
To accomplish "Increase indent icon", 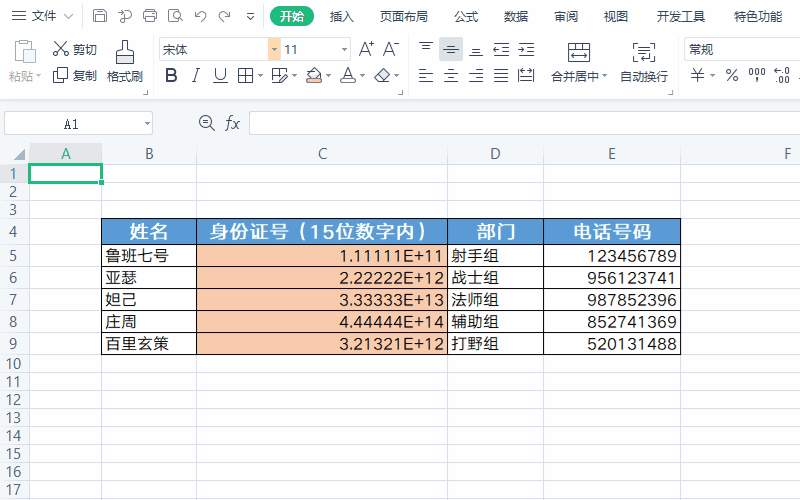I will click(526, 49).
